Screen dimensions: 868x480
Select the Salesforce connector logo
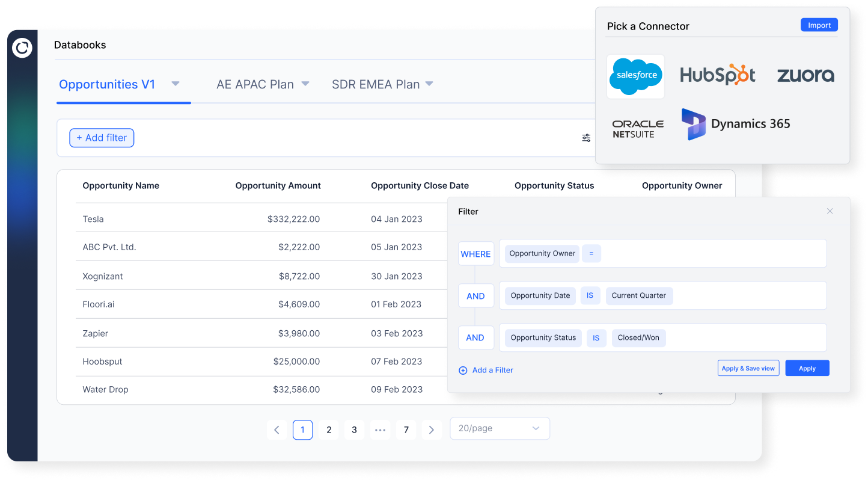click(x=635, y=76)
